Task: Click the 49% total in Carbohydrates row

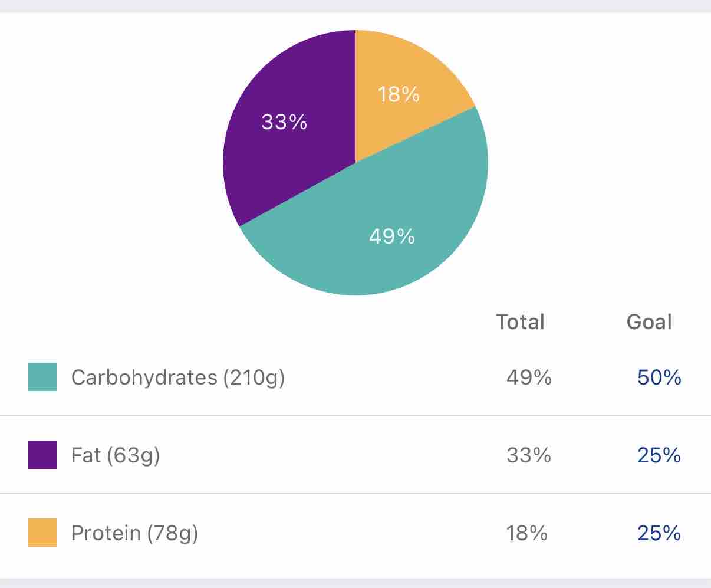Action: point(529,377)
